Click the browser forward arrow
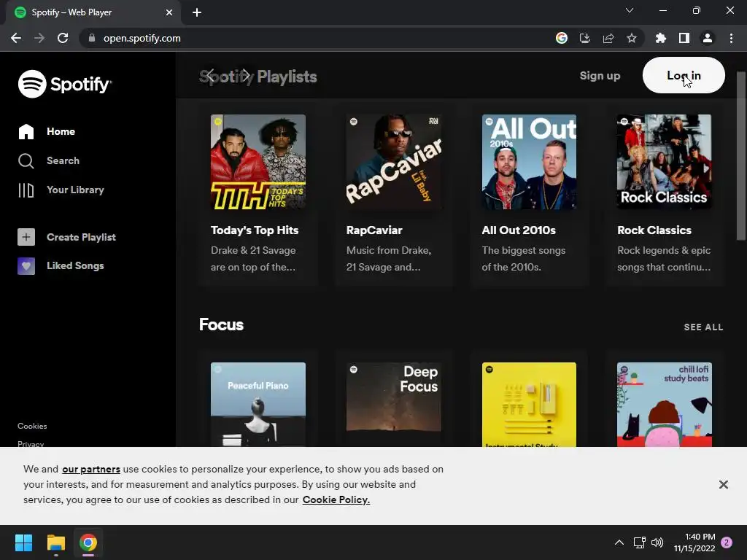Image resolution: width=747 pixels, height=560 pixels. pos(39,38)
